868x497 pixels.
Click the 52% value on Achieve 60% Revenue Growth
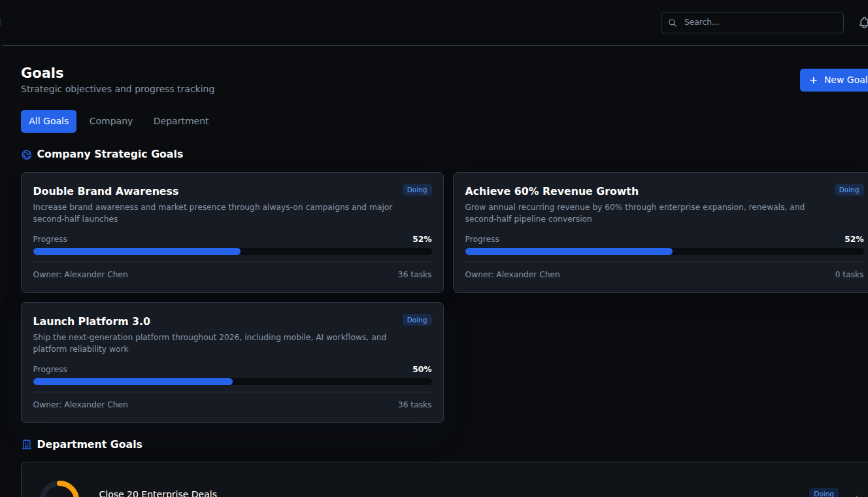[854, 239]
